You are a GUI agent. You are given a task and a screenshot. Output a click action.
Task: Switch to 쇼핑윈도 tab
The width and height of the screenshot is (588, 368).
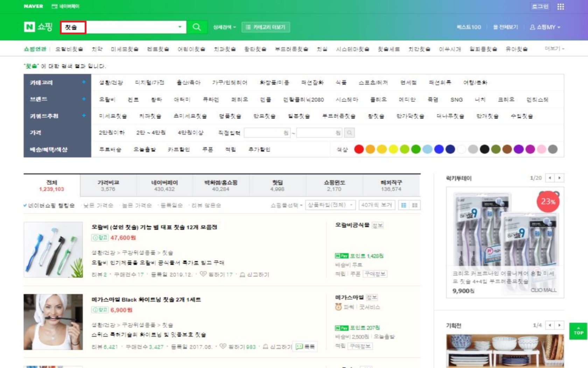pos(334,185)
